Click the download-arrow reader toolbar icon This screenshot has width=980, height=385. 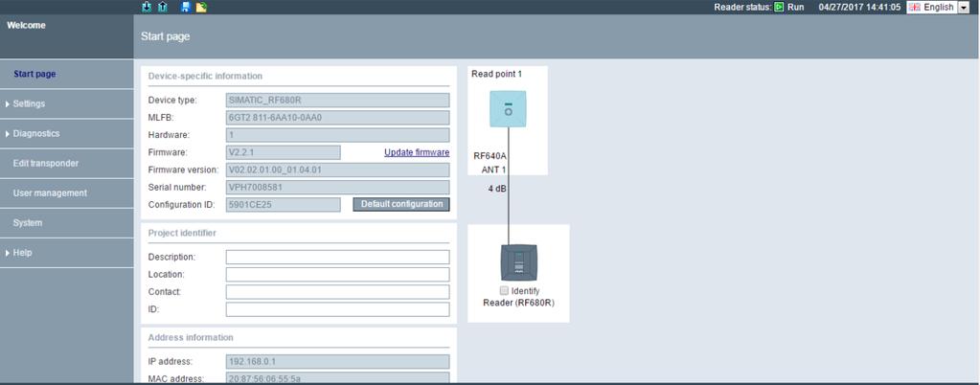coord(147,7)
